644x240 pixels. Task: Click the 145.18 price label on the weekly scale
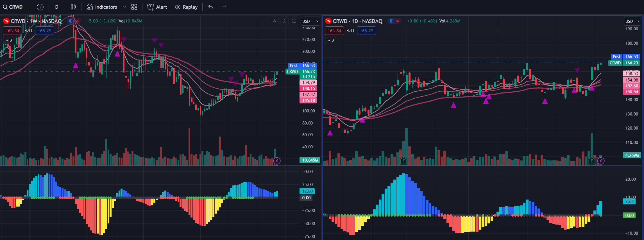[309, 101]
